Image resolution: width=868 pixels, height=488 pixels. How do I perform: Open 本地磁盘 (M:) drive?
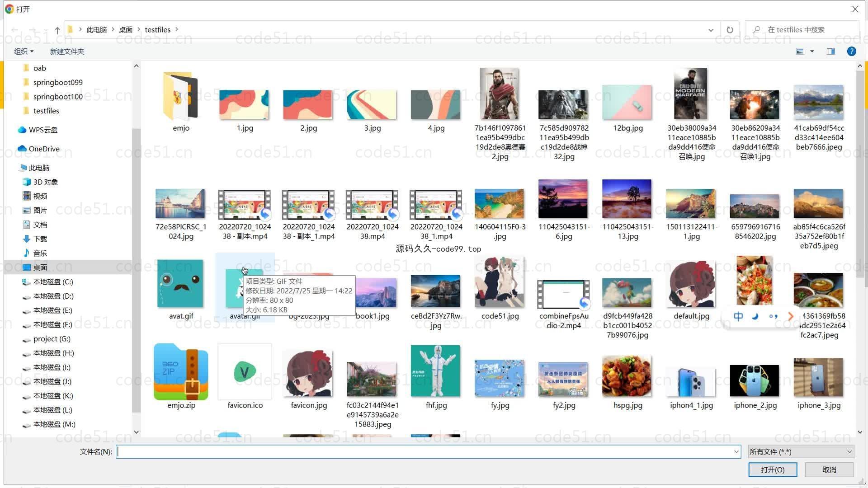click(x=54, y=424)
